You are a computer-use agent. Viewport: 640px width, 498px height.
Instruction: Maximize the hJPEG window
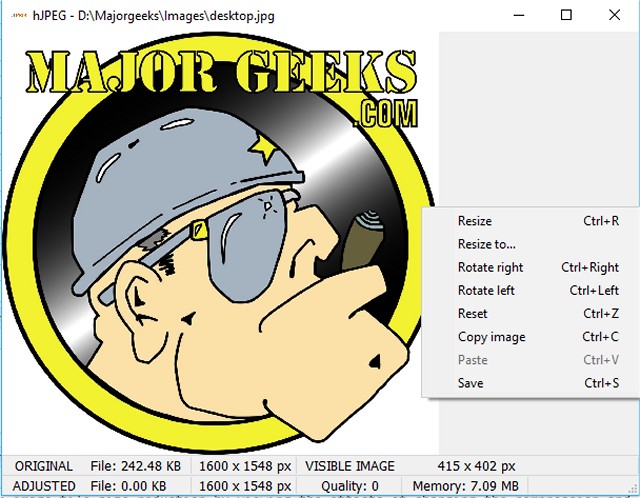click(566, 15)
